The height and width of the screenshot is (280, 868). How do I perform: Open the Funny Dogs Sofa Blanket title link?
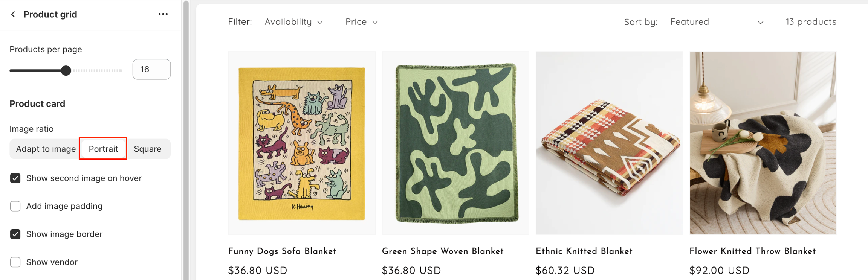(x=282, y=251)
